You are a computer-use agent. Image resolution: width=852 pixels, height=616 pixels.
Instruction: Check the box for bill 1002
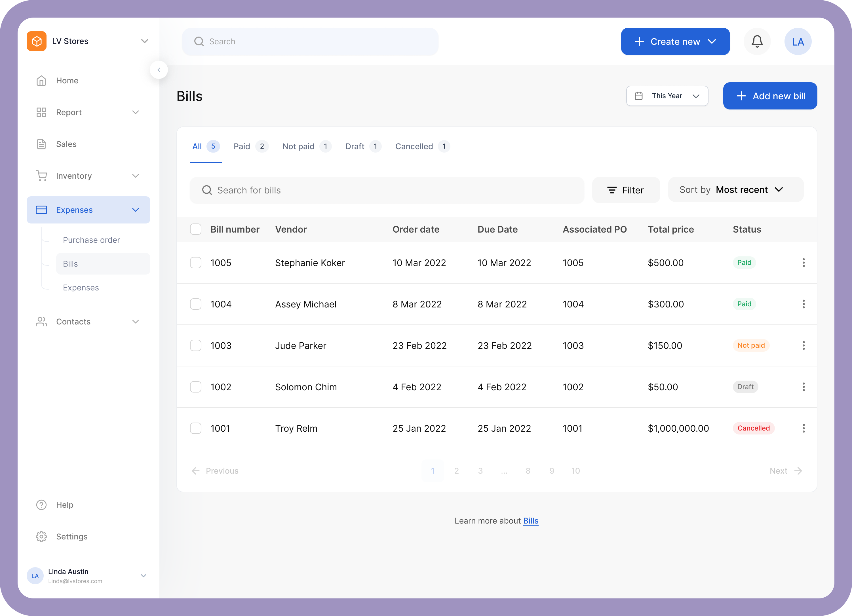196,387
